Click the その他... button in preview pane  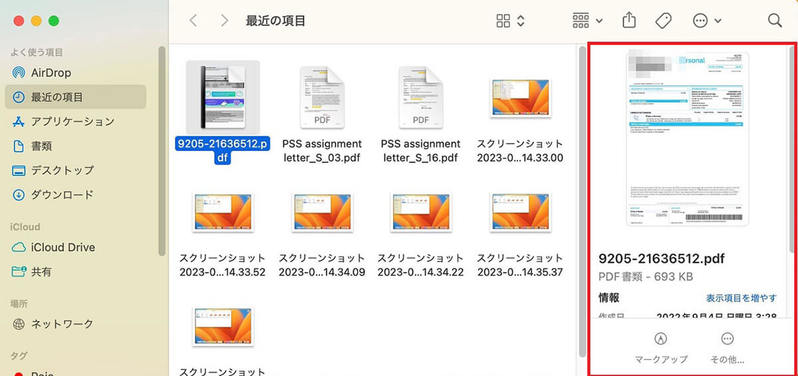tap(727, 348)
